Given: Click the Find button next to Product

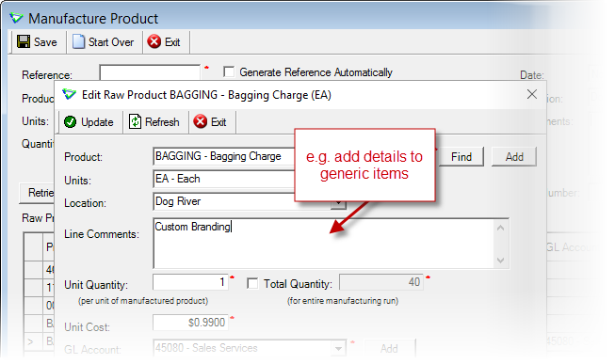Looking at the screenshot, I should tap(461, 157).
